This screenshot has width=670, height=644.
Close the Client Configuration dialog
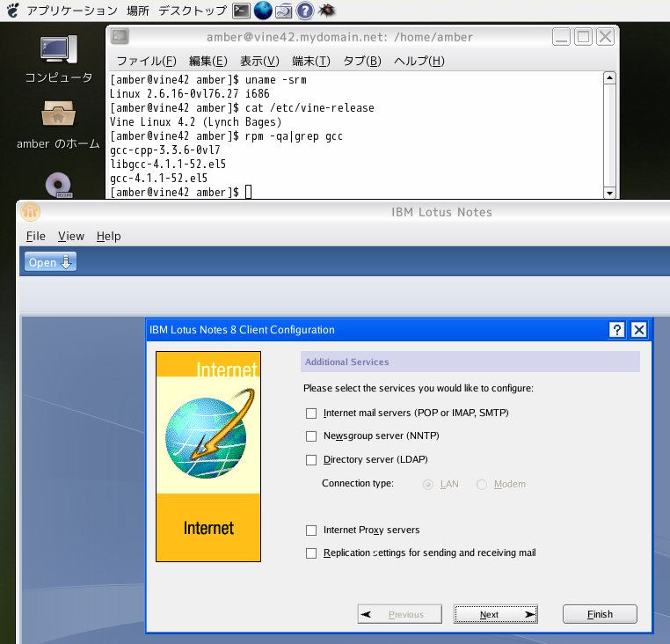click(639, 330)
